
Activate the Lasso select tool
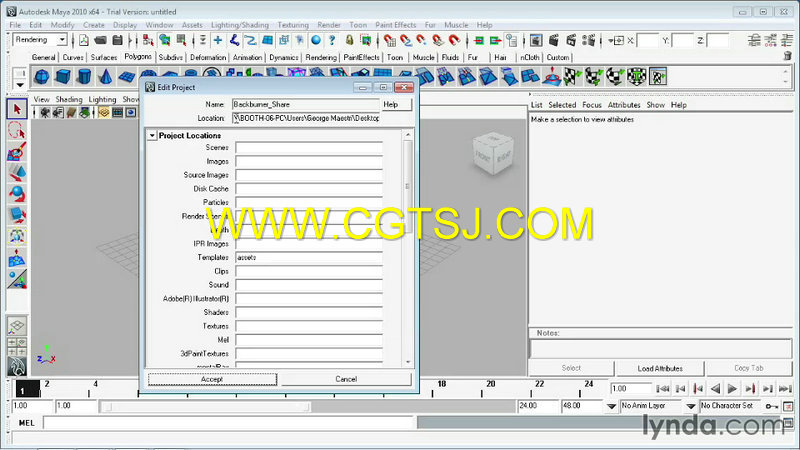pyautogui.click(x=17, y=131)
